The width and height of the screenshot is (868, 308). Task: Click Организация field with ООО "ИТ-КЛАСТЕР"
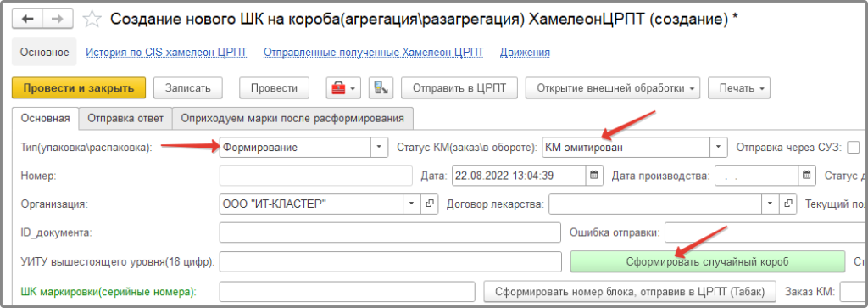pyautogui.click(x=312, y=204)
